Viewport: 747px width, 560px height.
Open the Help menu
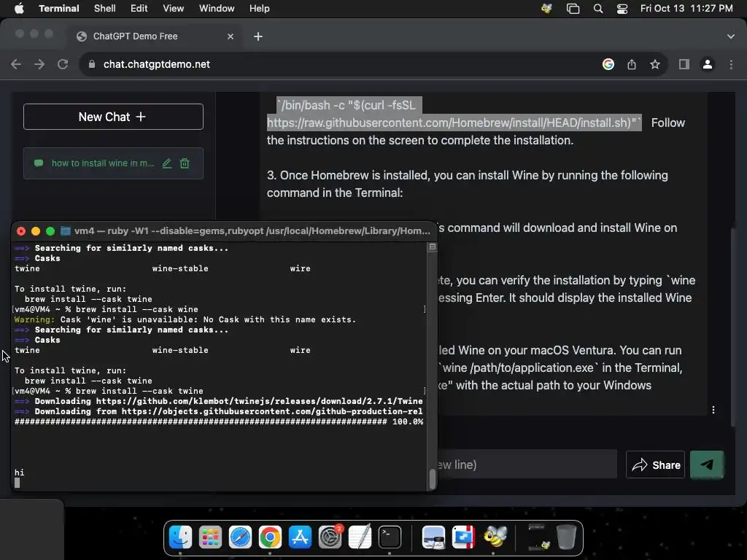260,9
